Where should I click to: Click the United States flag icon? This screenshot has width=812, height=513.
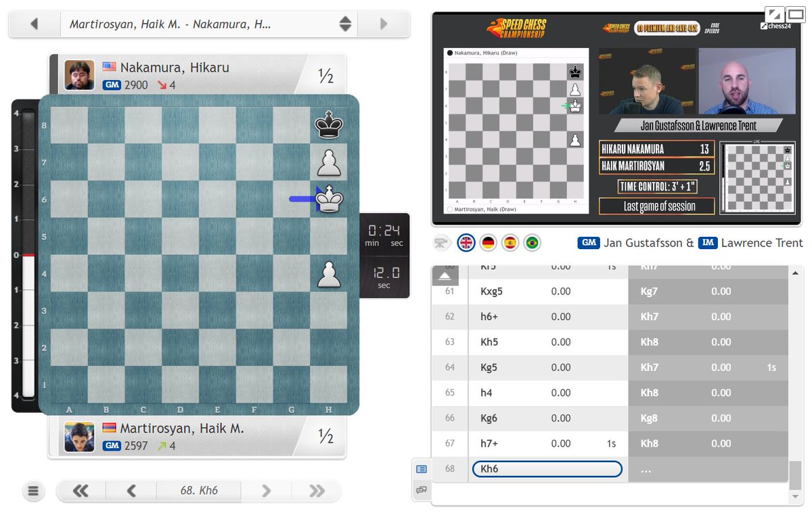click(110, 67)
